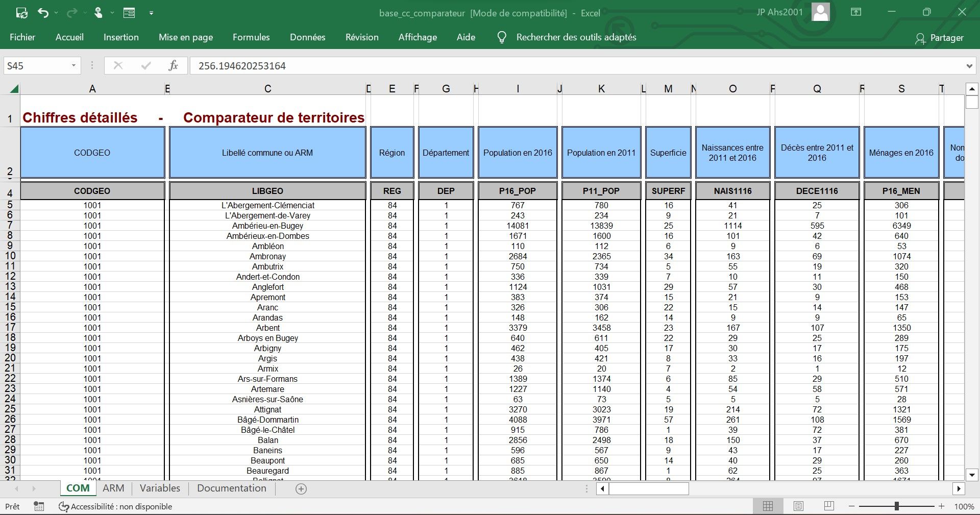
Task: Select column C header
Action: [x=267, y=89]
